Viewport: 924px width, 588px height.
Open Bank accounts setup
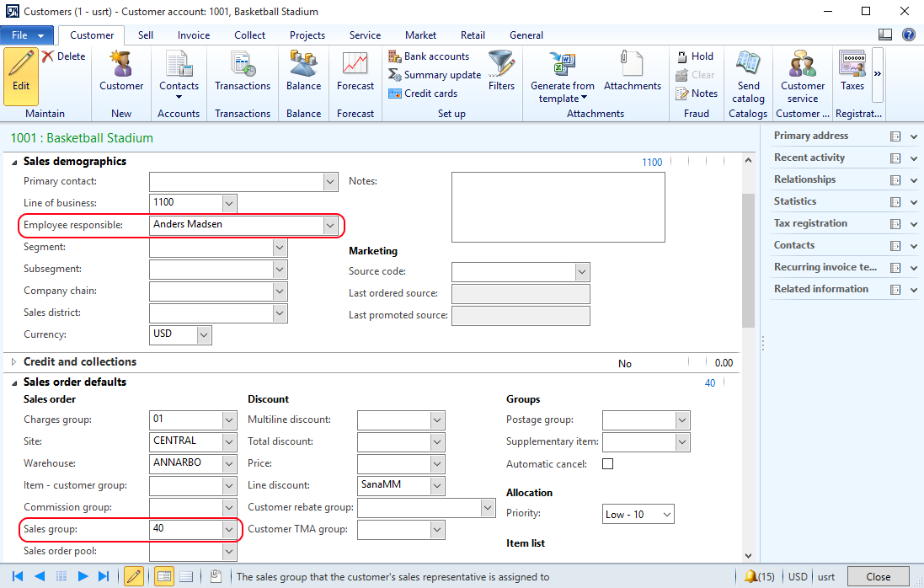click(x=429, y=56)
